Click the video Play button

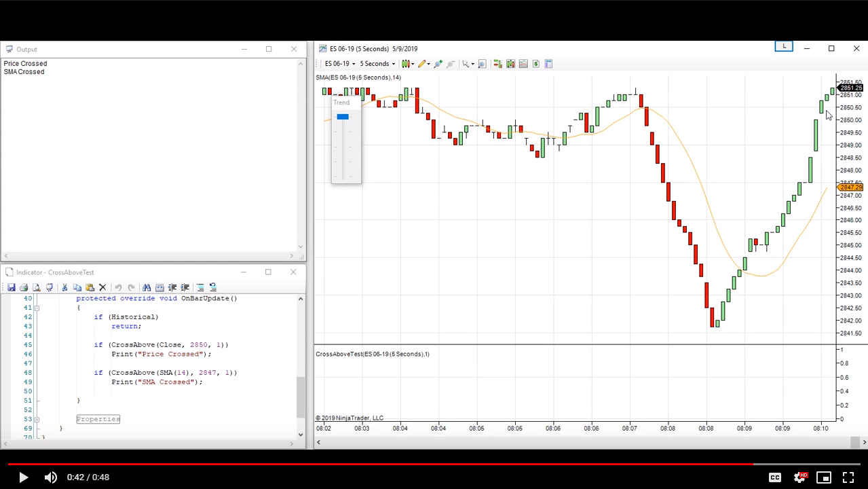(x=22, y=477)
